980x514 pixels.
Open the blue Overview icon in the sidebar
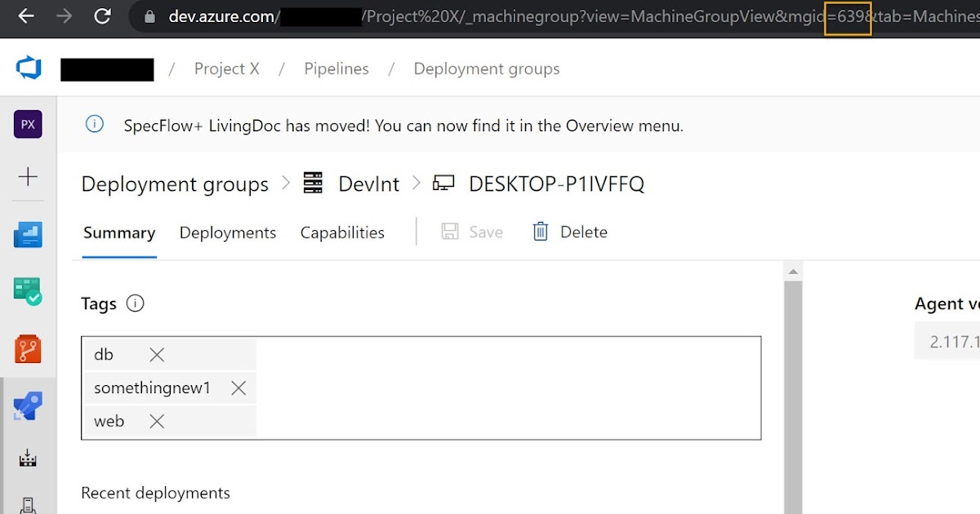(x=28, y=235)
